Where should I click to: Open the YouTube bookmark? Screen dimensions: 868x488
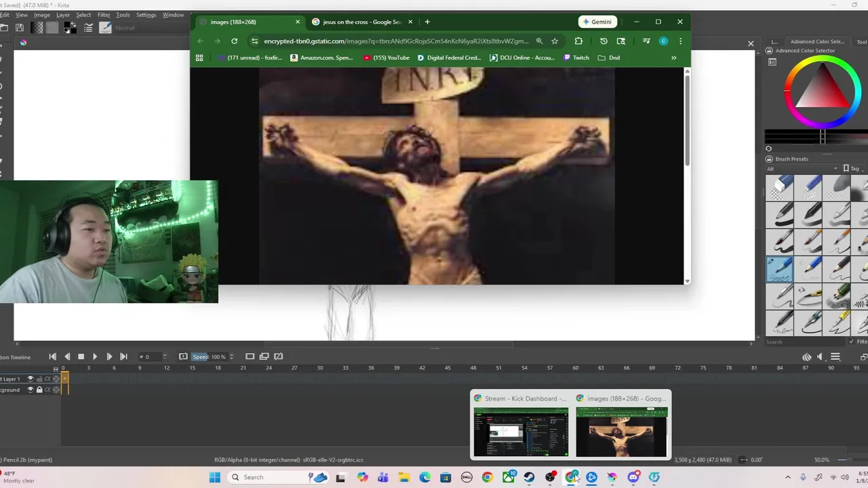(387, 58)
